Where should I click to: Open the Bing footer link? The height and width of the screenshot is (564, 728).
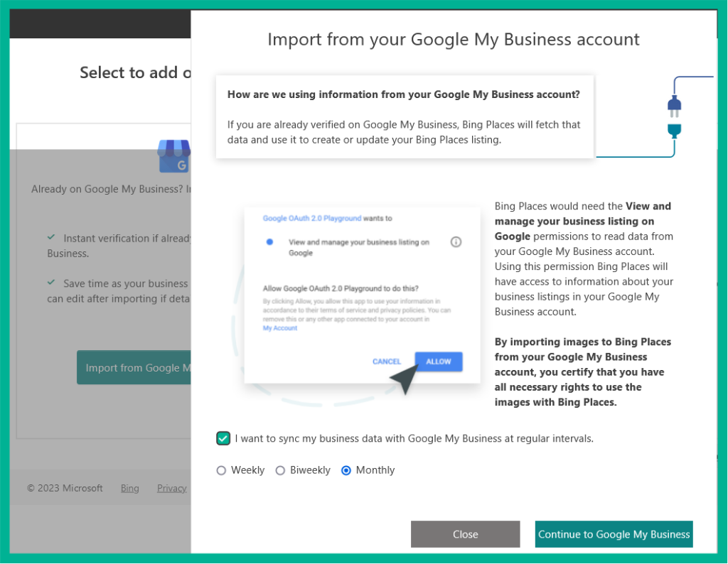[129, 488]
